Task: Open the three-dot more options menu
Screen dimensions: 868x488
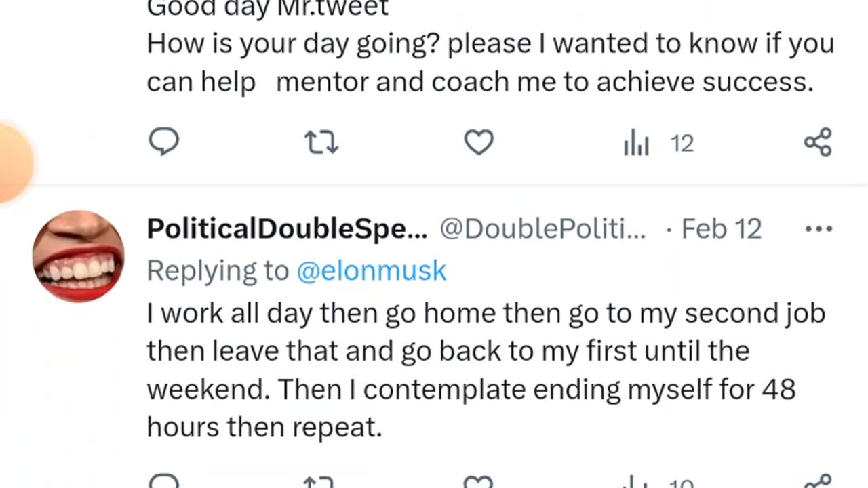Action: pos(818,229)
